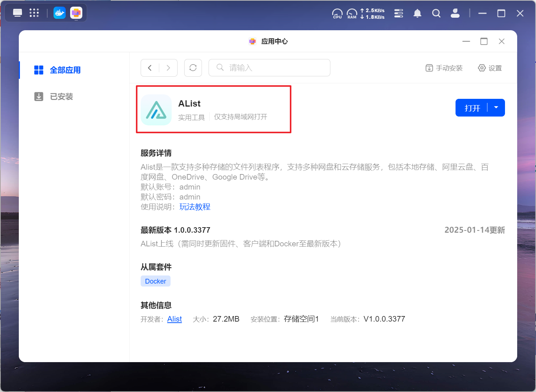Go back with the left navigation arrow

tap(150, 67)
